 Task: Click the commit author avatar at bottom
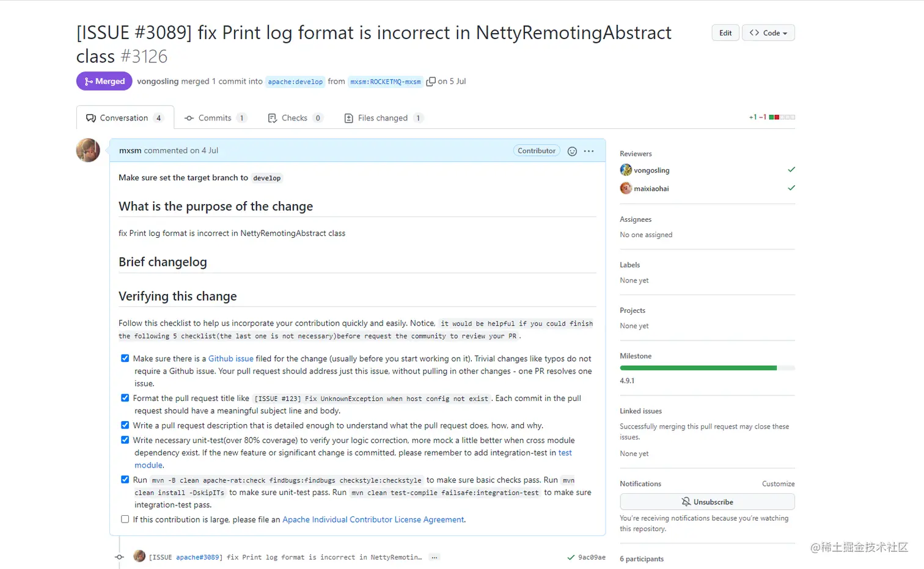[139, 556]
